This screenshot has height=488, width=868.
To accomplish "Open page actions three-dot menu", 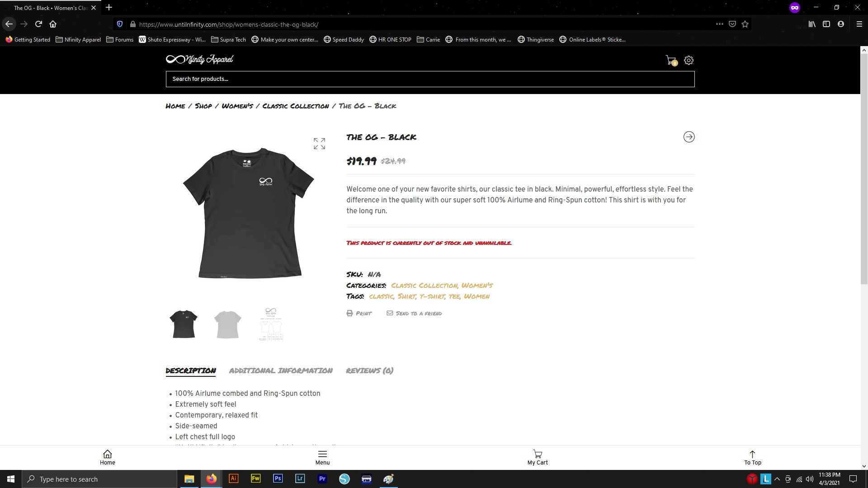I will point(719,24).
